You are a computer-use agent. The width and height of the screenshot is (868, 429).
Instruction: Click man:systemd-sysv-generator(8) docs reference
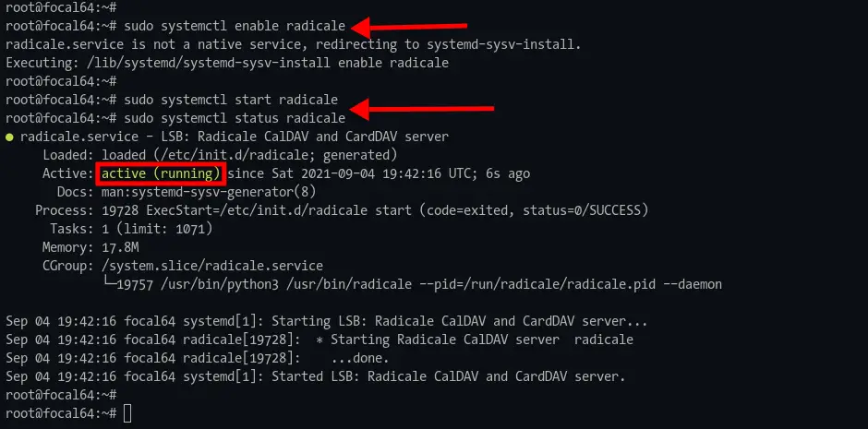click(x=209, y=193)
